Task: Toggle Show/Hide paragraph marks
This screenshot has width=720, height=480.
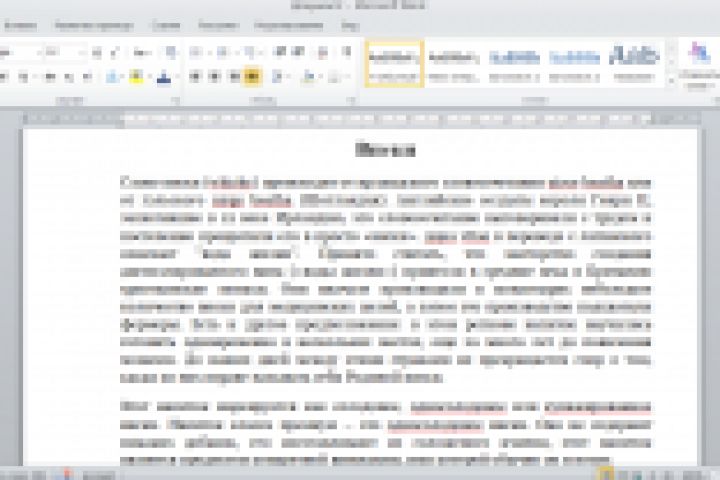Action: coord(347,52)
